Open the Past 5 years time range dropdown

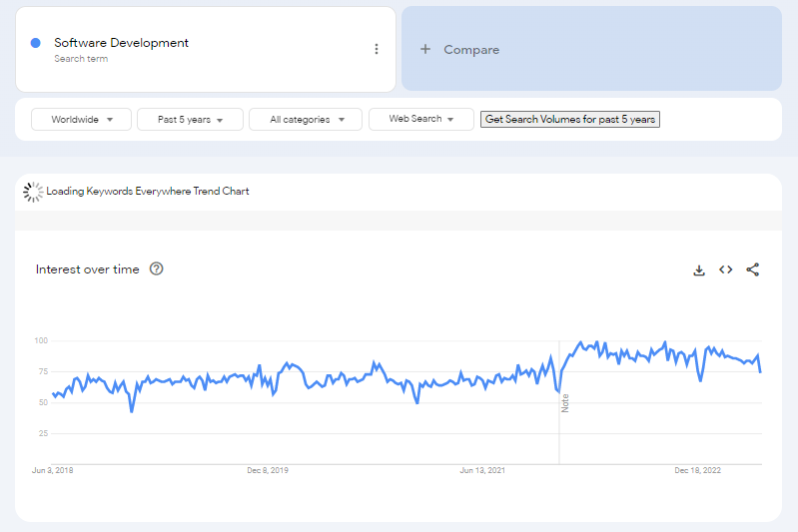[x=190, y=120]
